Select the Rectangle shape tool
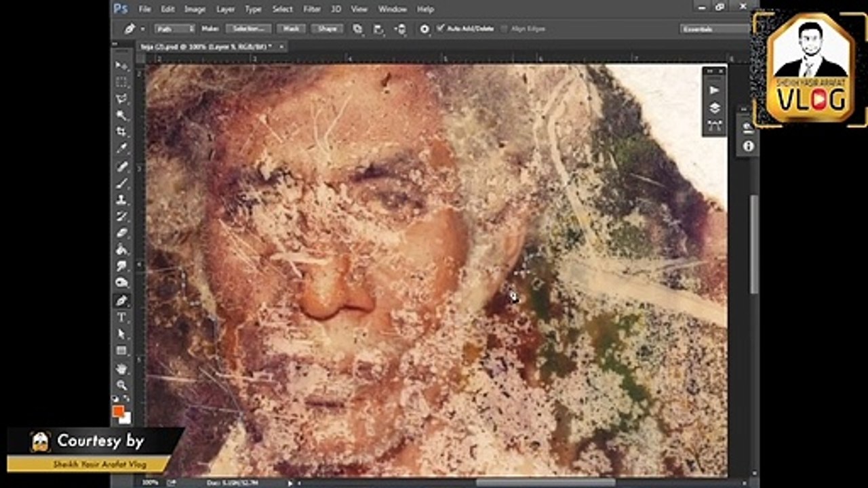868x488 pixels. 121,350
